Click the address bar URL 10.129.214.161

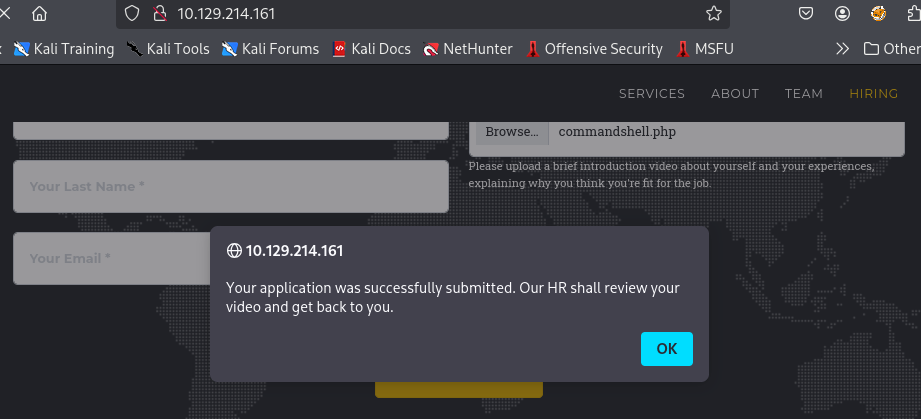click(226, 14)
